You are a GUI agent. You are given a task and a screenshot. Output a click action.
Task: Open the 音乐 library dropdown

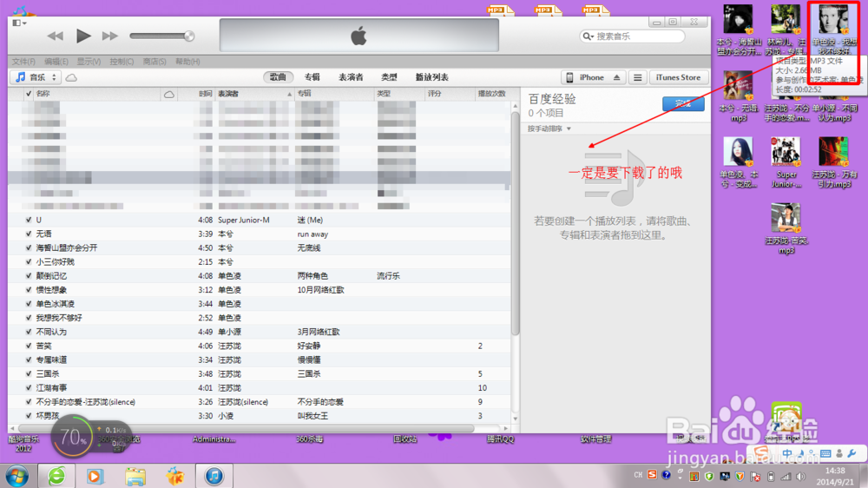[36, 77]
